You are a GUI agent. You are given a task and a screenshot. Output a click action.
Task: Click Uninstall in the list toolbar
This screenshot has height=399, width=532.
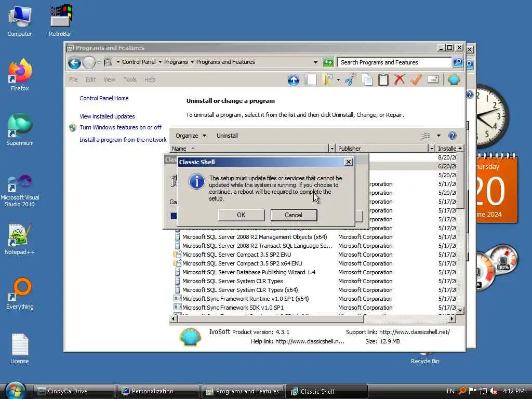click(227, 136)
